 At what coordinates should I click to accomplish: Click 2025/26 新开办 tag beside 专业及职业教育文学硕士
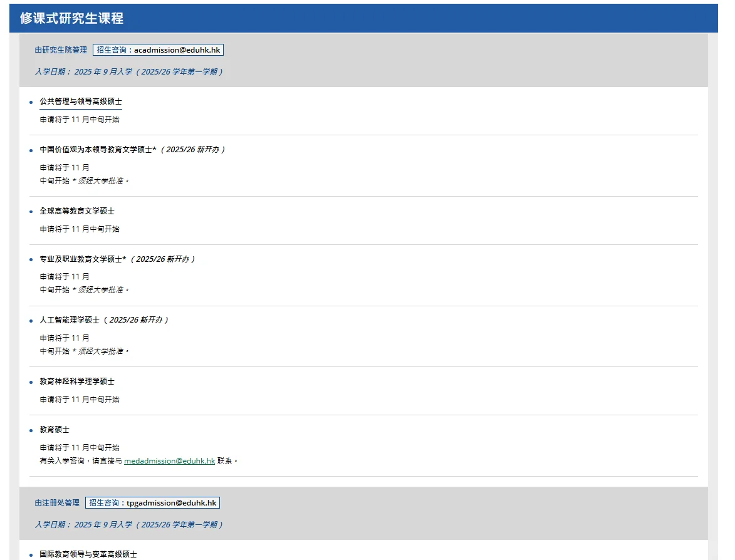[x=163, y=259]
